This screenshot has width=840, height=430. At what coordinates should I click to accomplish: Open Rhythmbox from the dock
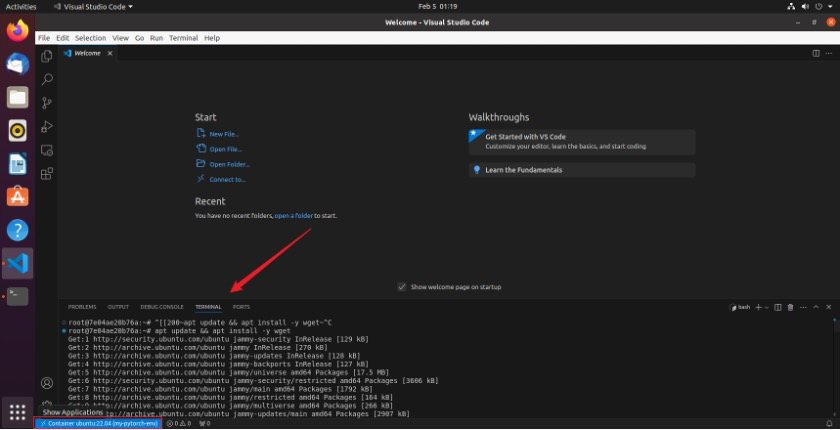tap(18, 131)
